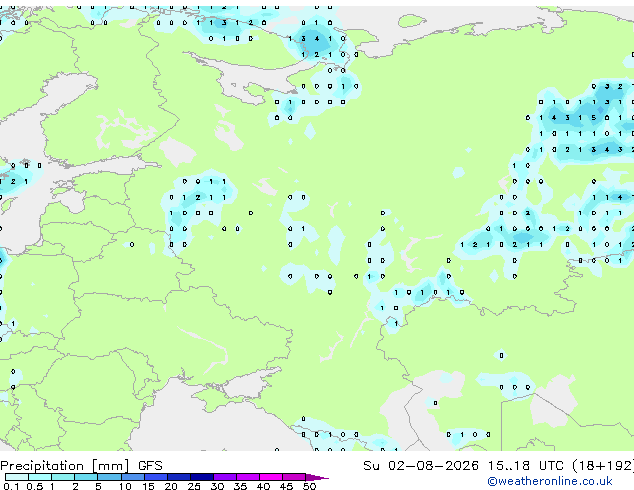Image resolution: width=634 pixels, height=490 pixels.
Task: Pick the legend swatch between 0.5 and 1
Action: [40, 477]
